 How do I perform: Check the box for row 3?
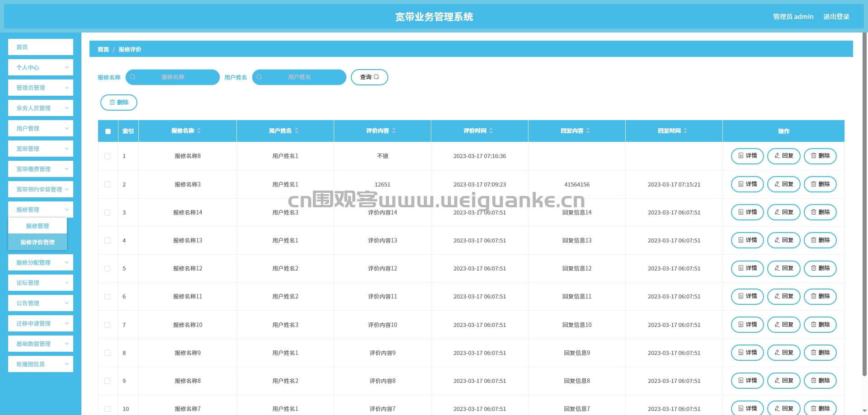click(x=107, y=212)
